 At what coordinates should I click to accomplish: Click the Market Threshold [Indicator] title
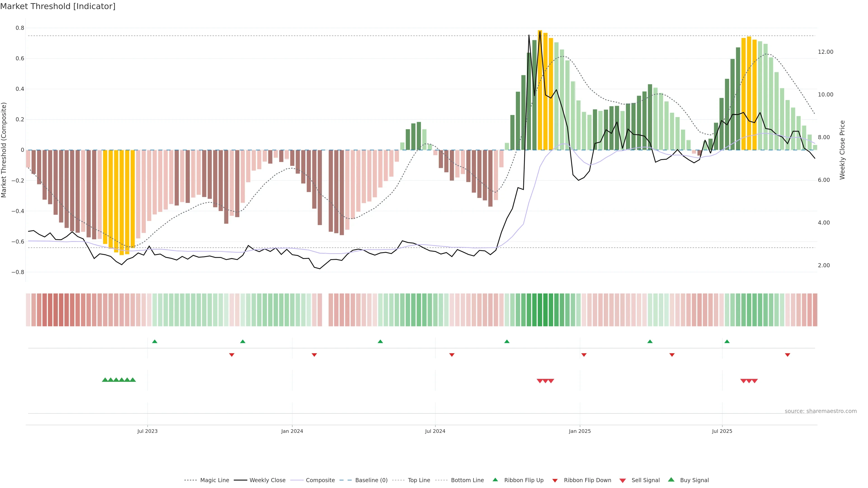58,6
